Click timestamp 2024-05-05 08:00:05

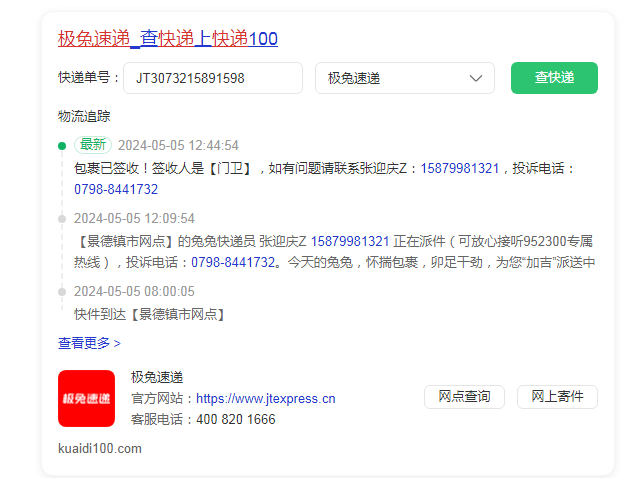click(x=134, y=291)
